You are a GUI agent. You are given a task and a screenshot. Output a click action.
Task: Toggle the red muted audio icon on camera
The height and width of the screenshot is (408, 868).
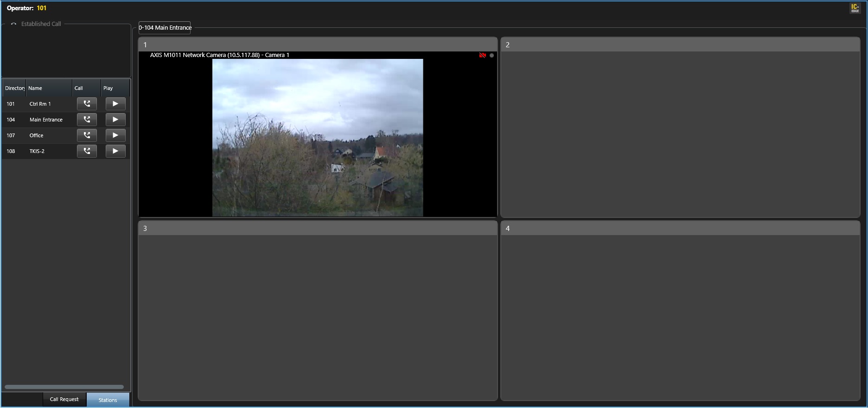coord(482,55)
